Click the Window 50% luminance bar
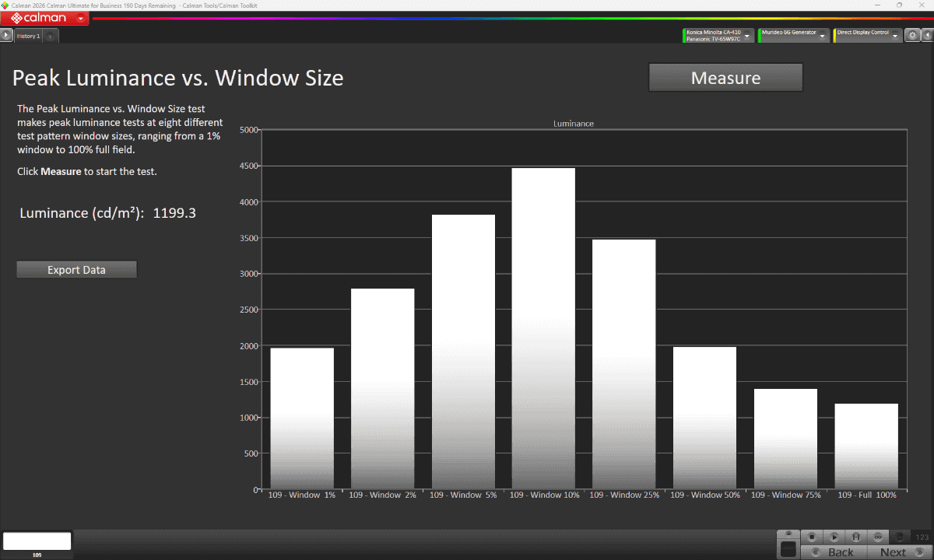 click(704, 418)
